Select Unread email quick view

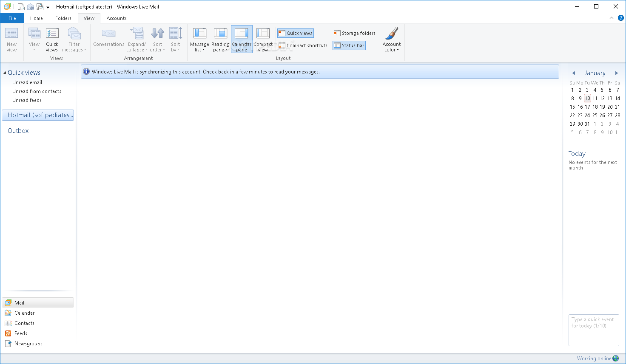pos(27,82)
